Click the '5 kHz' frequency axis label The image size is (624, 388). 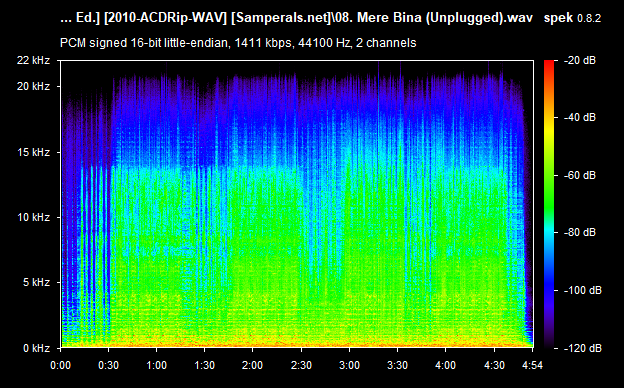[x=36, y=283]
